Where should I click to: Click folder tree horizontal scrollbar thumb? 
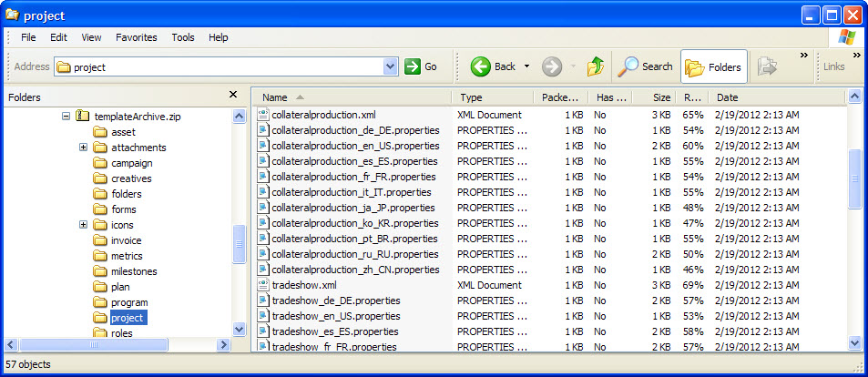pos(93,344)
